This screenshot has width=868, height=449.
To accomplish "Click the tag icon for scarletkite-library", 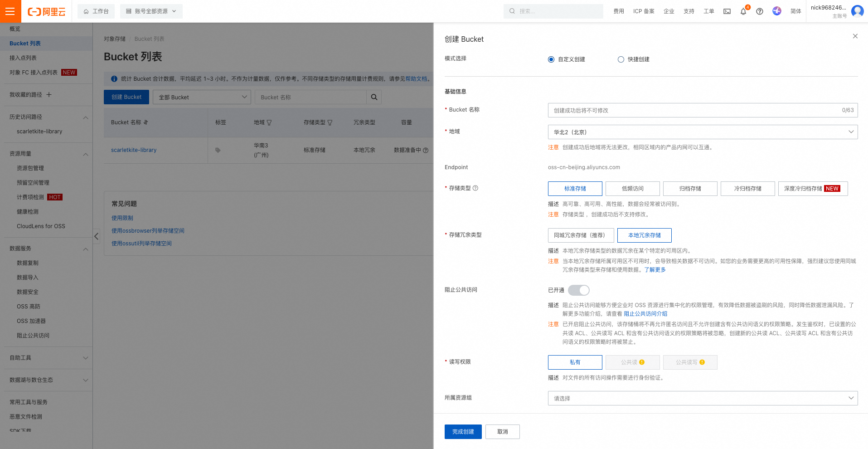I will (x=218, y=150).
